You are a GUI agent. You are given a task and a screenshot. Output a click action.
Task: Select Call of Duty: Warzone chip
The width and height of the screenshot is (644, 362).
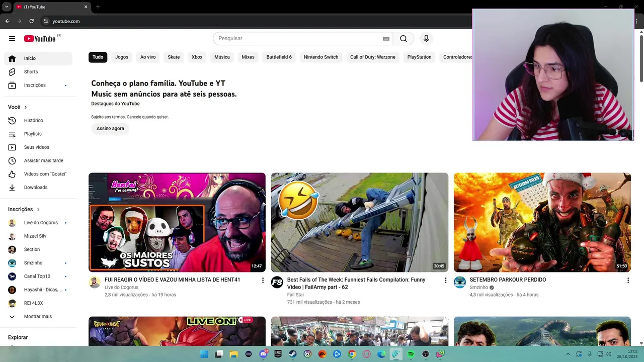point(373,57)
